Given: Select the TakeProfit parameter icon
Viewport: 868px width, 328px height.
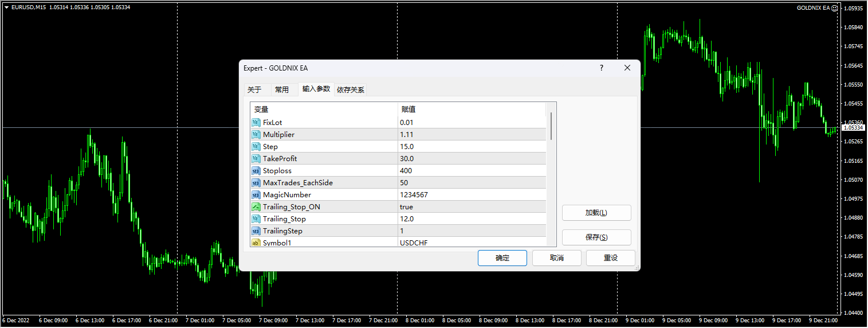Looking at the screenshot, I should pos(256,158).
